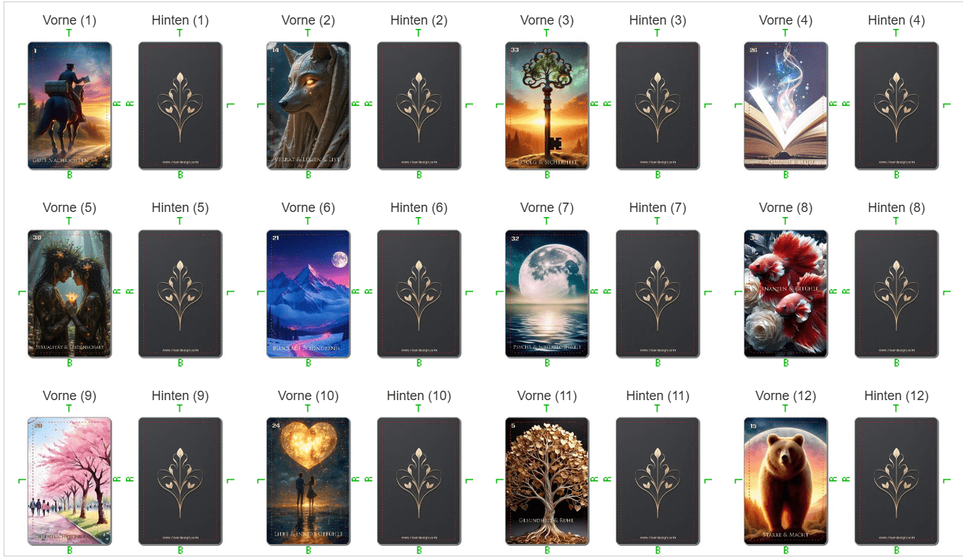Open the Vorne (7) full moon card

pos(547,294)
